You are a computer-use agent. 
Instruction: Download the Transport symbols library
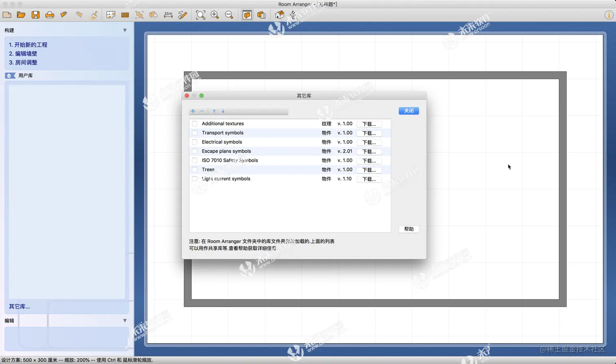[x=369, y=133]
